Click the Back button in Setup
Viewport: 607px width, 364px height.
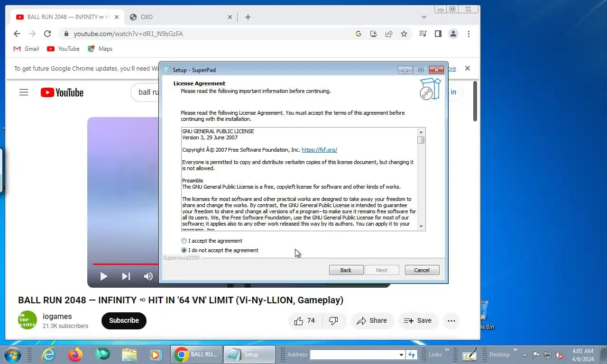346,270
